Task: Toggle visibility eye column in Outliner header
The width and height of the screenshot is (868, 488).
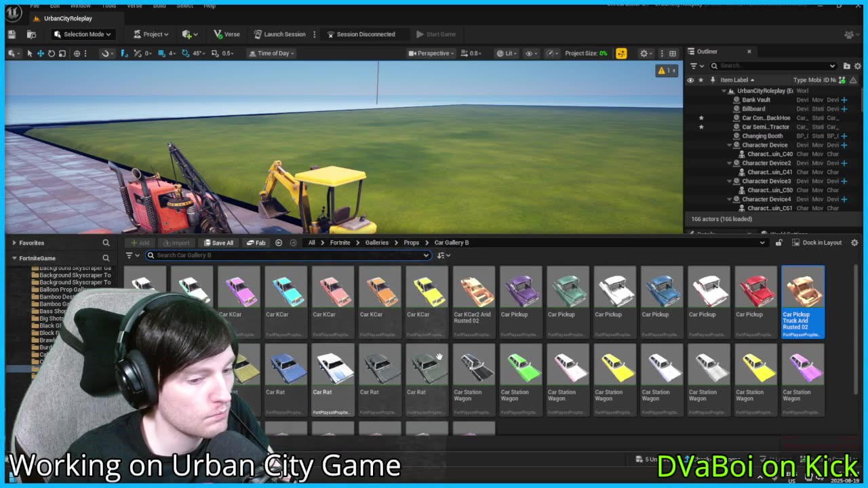Action: pyautogui.click(x=690, y=80)
